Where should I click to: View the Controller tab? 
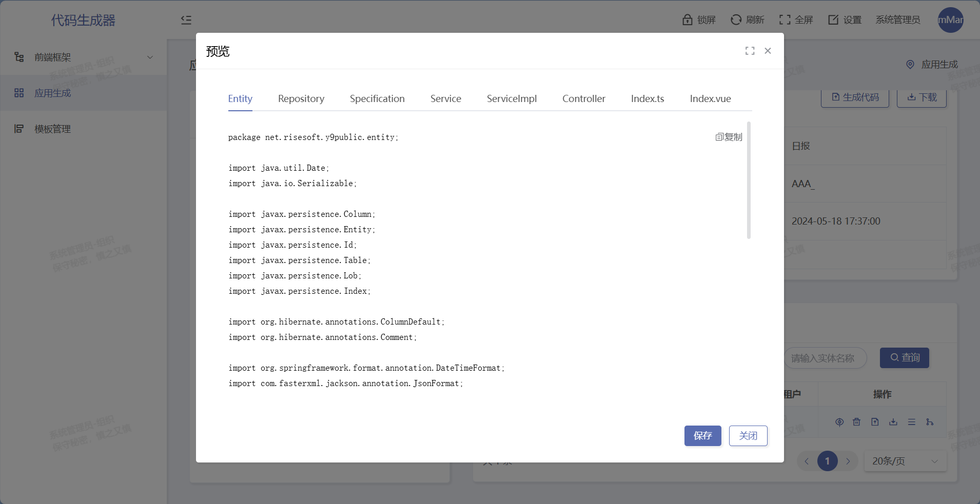point(584,98)
